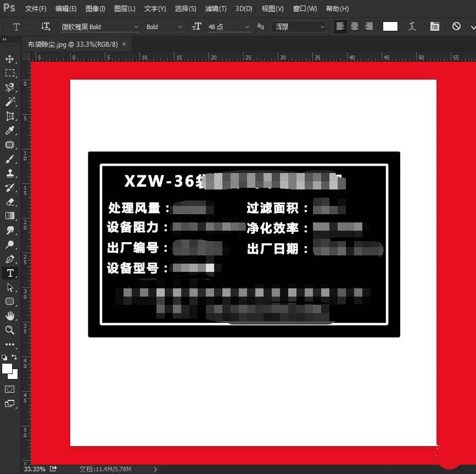Close the 布袋除尘.jpg document tab
The height and width of the screenshot is (474, 476).
(124, 44)
